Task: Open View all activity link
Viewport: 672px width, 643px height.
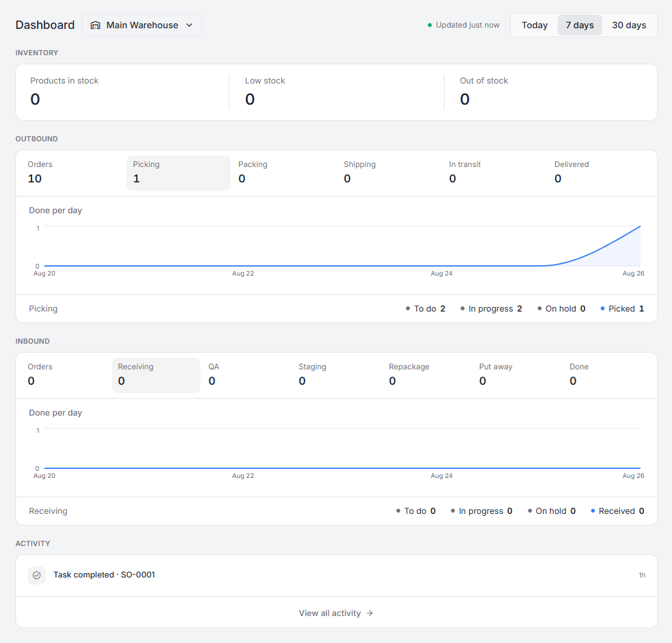Action: click(x=337, y=613)
